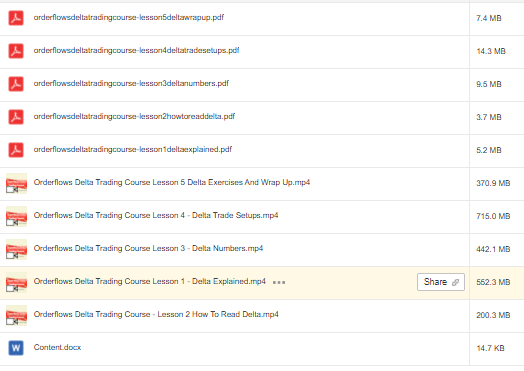524x371 pixels.
Task: Open orderflowsdeltatradingcourse-lesson3deltanumbers.pdf
Action: tap(131, 84)
